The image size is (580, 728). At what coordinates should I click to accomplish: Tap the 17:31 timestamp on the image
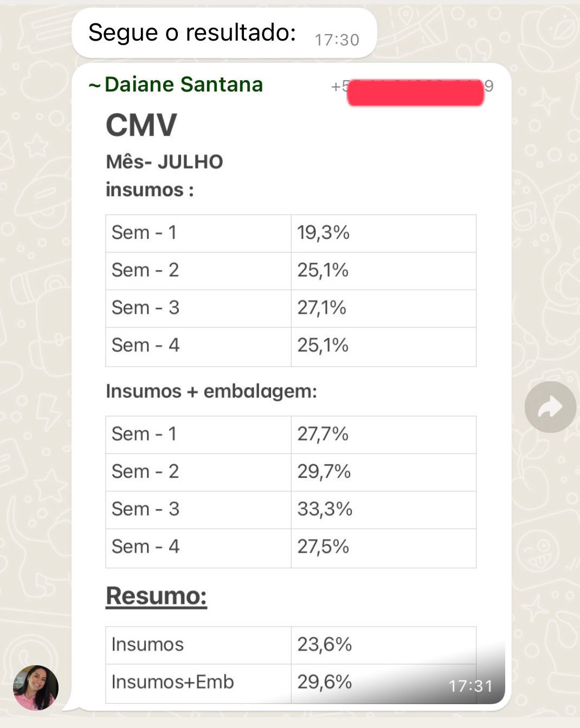tap(471, 686)
